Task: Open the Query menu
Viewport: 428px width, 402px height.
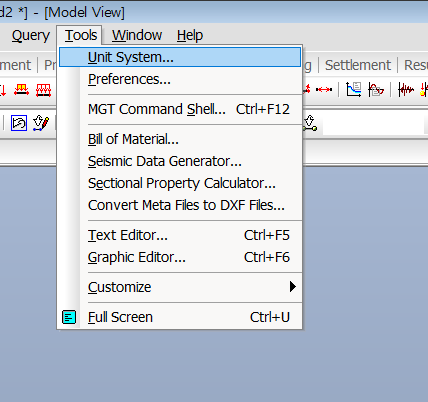Action: (31, 35)
